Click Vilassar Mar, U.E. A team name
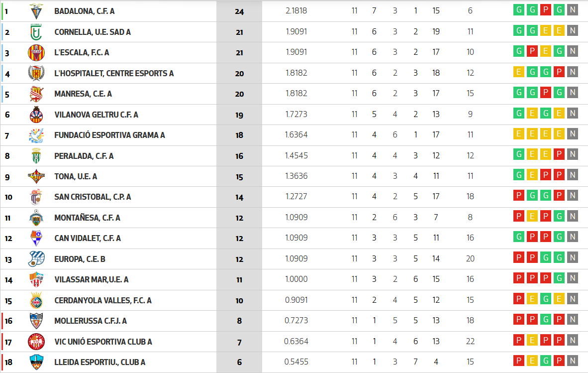The image size is (588, 373). click(x=91, y=280)
